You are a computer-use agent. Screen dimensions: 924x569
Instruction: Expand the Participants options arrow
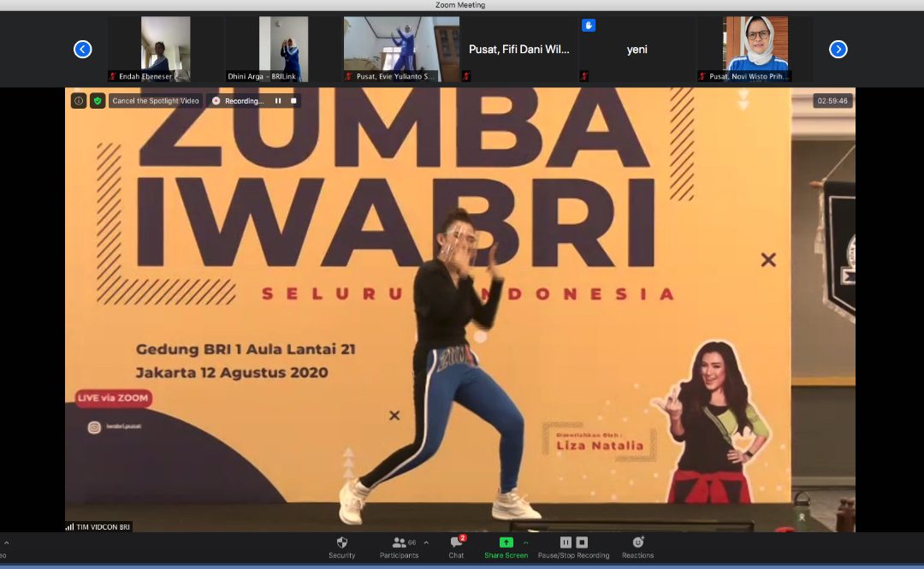426,542
